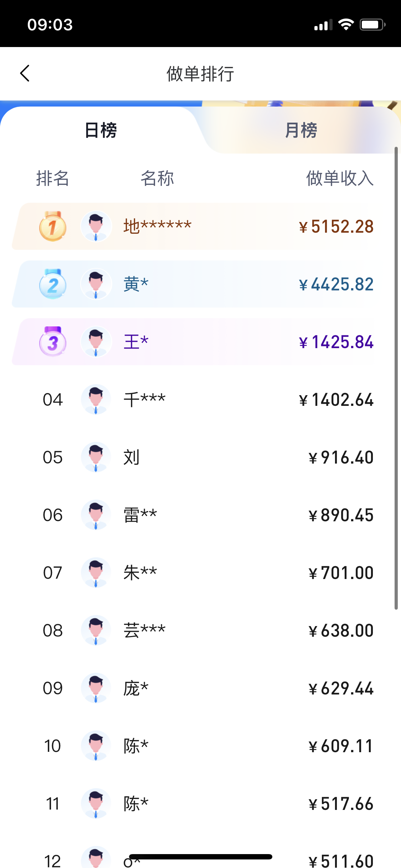
Task: Tap the back arrow icon
Action: point(25,73)
